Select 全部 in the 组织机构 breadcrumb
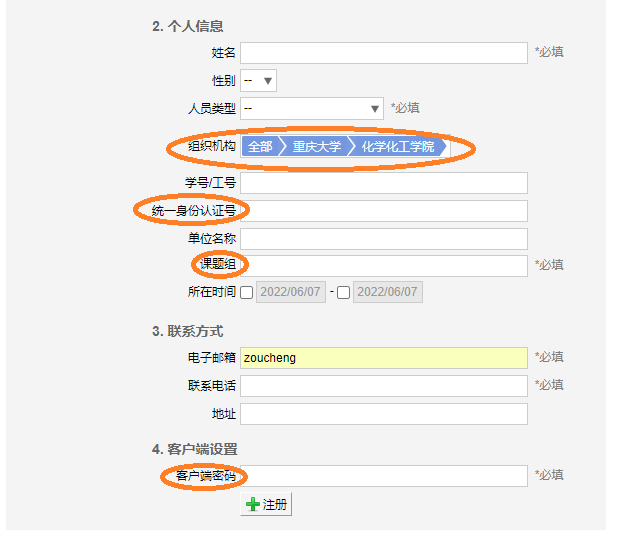 260,146
